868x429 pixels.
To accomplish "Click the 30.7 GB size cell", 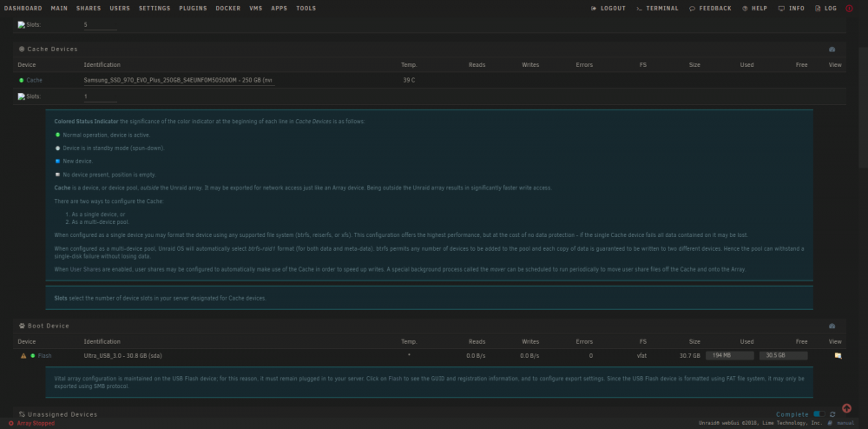I will pos(690,355).
